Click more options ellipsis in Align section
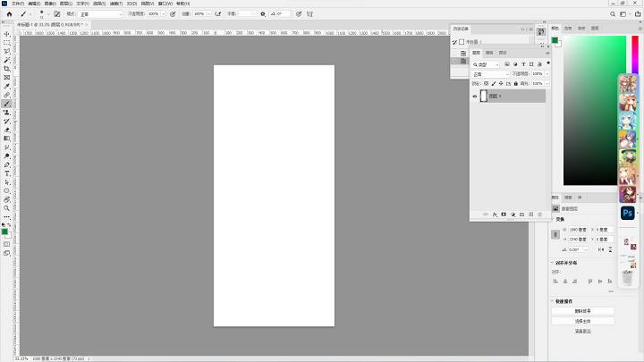 coord(611,291)
